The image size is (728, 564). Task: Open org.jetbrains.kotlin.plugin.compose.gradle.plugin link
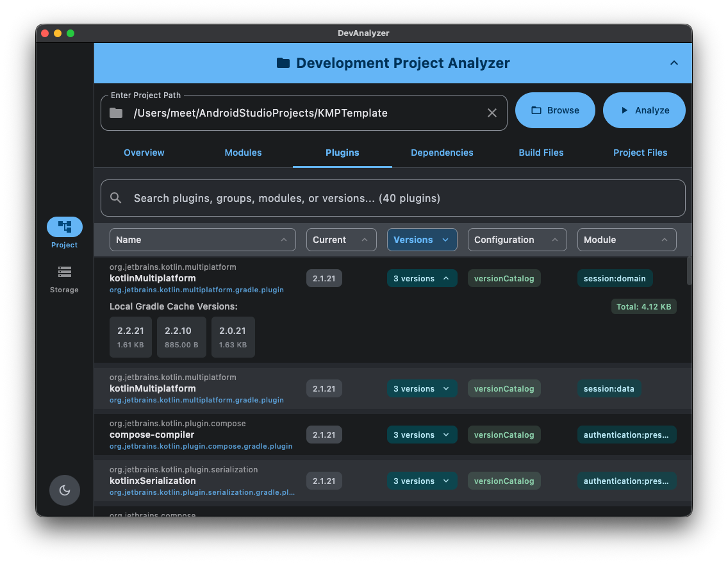tap(201, 446)
